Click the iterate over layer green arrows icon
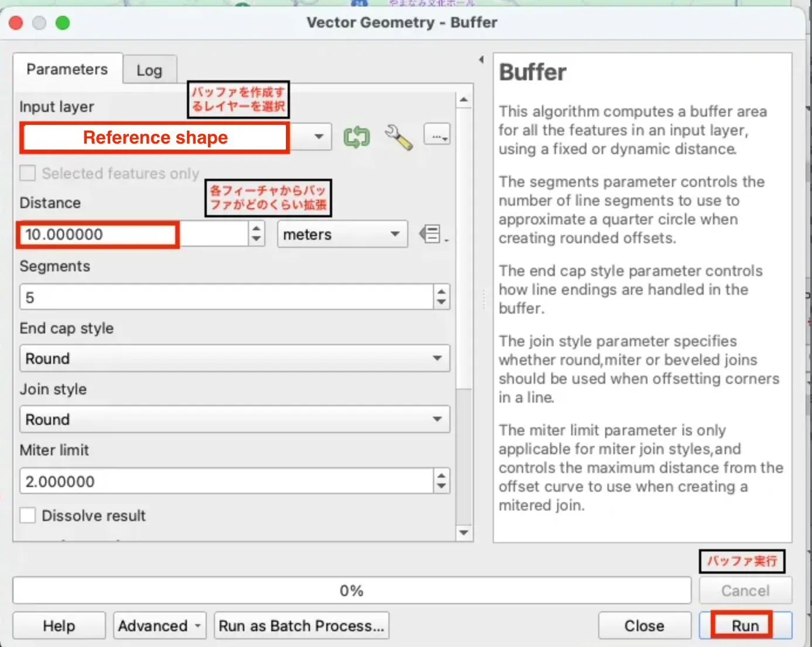 [357, 137]
